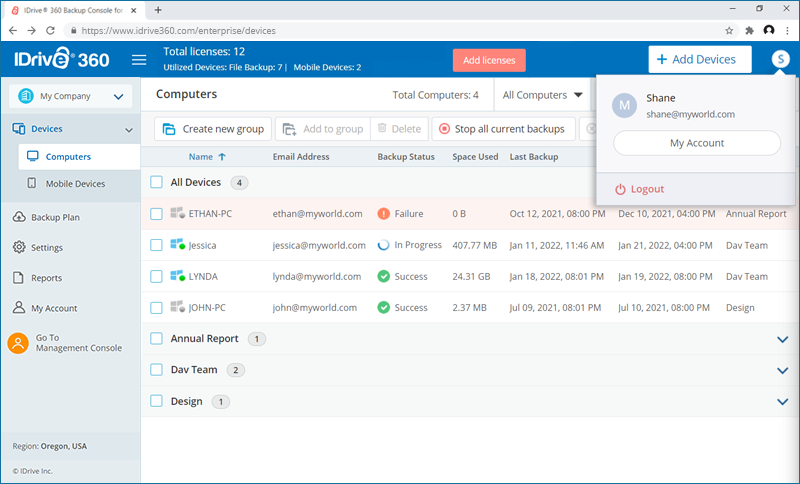Viewport: 800px width, 484px height.
Task: Open a new browser tab
Action: (158, 10)
